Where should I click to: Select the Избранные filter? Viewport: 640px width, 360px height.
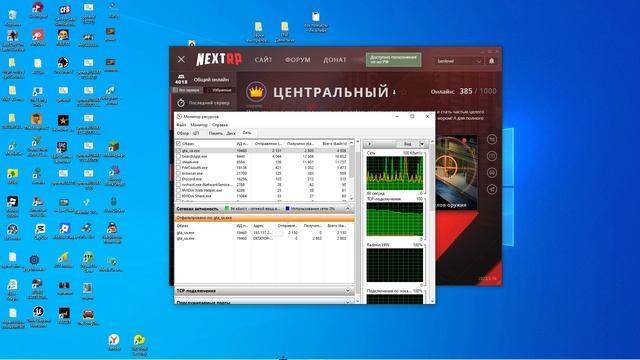point(220,90)
